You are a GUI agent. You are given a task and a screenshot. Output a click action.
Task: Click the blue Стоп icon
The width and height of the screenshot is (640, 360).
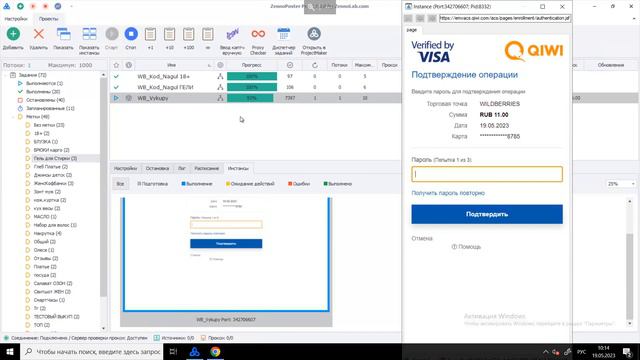pyautogui.click(x=131, y=34)
